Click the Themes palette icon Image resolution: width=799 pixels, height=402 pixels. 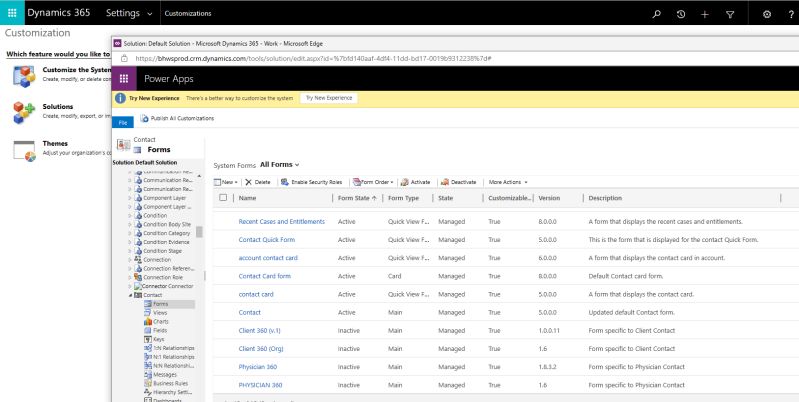click(x=24, y=151)
